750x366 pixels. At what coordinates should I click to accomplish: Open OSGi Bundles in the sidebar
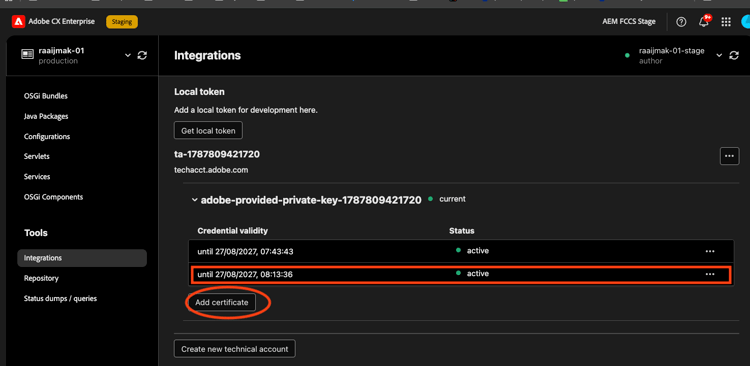tap(45, 96)
